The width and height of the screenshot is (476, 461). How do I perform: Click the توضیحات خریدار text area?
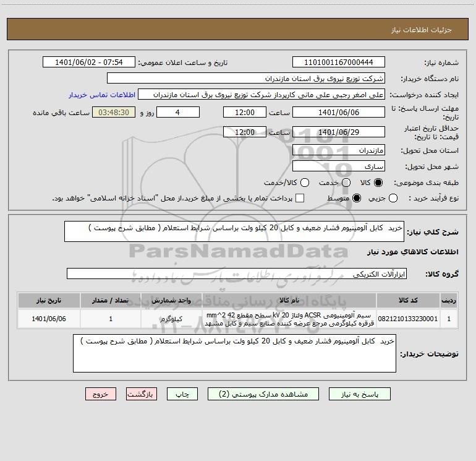coord(234,353)
